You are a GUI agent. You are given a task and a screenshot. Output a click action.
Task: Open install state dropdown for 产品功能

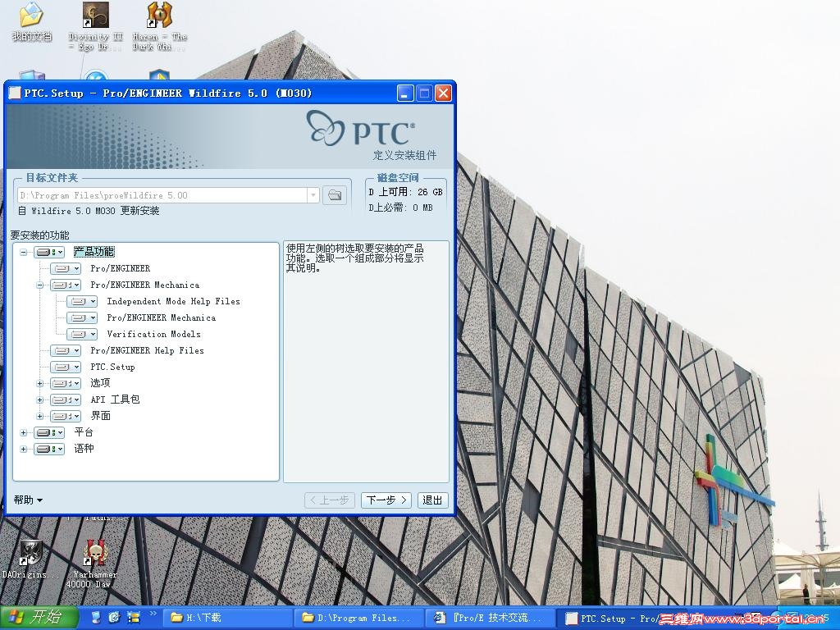pyautogui.click(x=50, y=252)
